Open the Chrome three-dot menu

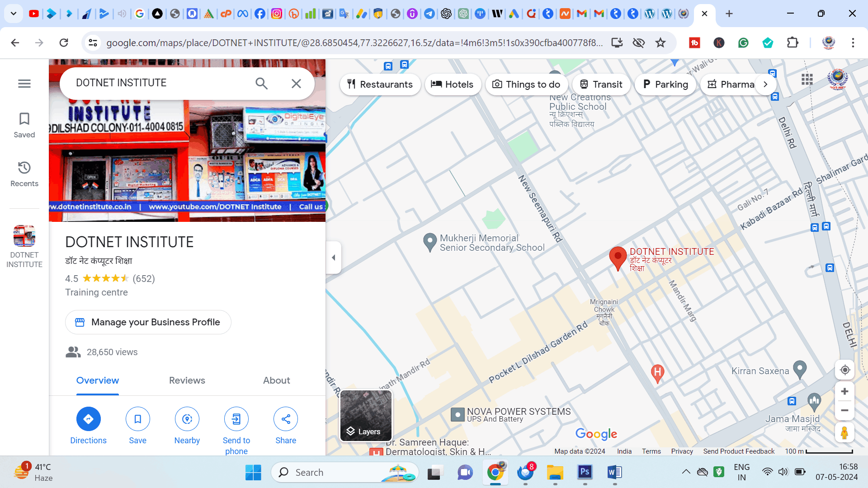click(853, 43)
